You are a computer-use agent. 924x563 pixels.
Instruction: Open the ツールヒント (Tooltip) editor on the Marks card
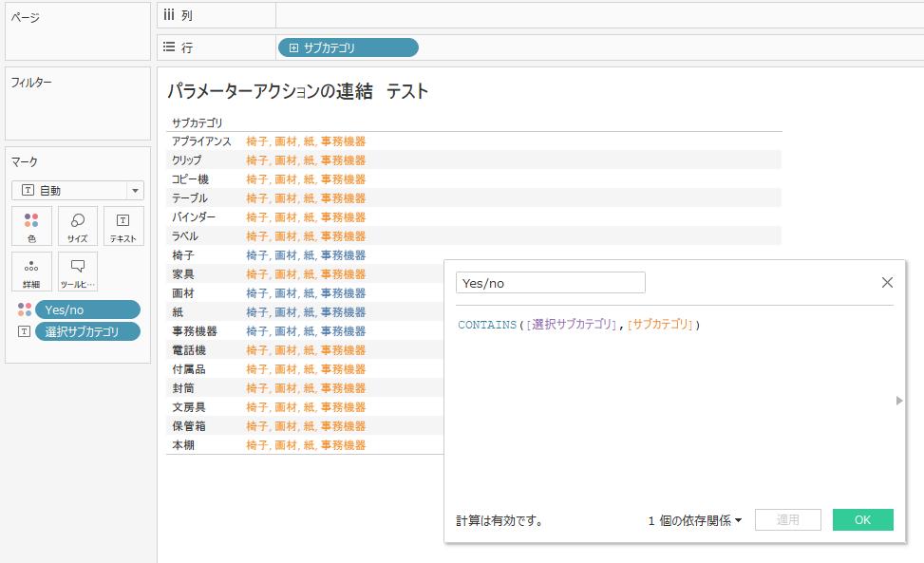tap(77, 271)
